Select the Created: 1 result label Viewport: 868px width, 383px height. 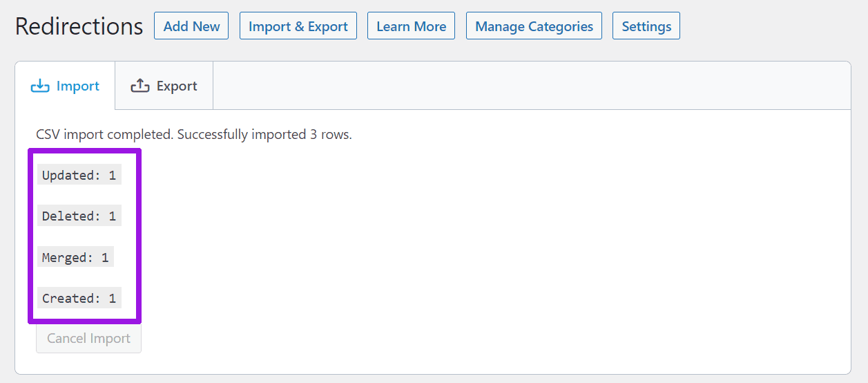coord(79,298)
